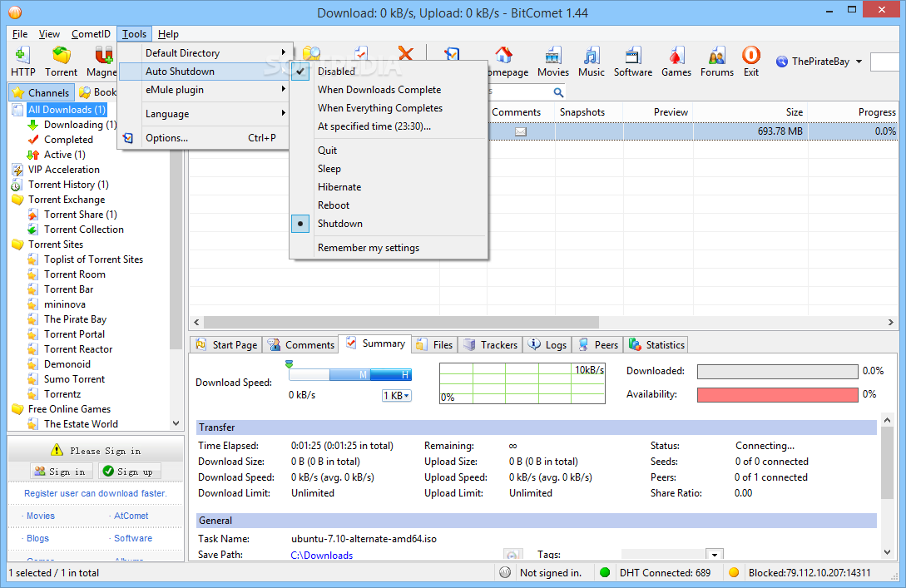Open the AtComet link
The height and width of the screenshot is (588, 906).
tap(131, 516)
